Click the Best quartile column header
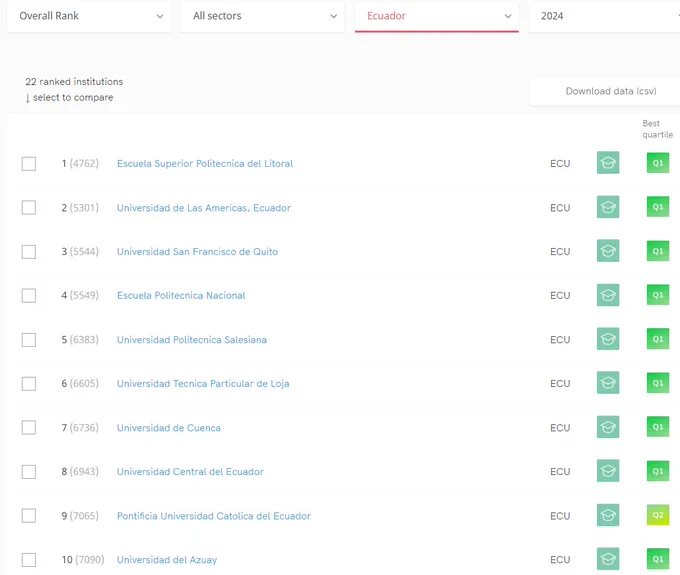The width and height of the screenshot is (680, 575). (657, 129)
